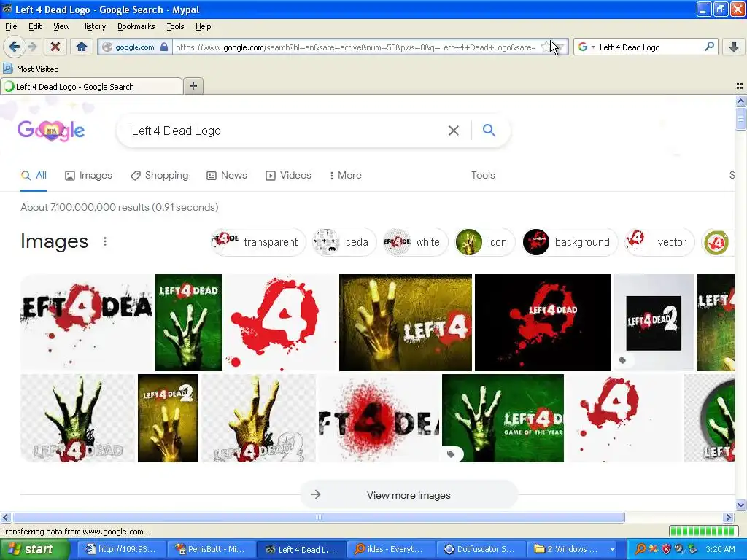Open the Downloads arrow button
This screenshot has height=560, width=747.
734,47
